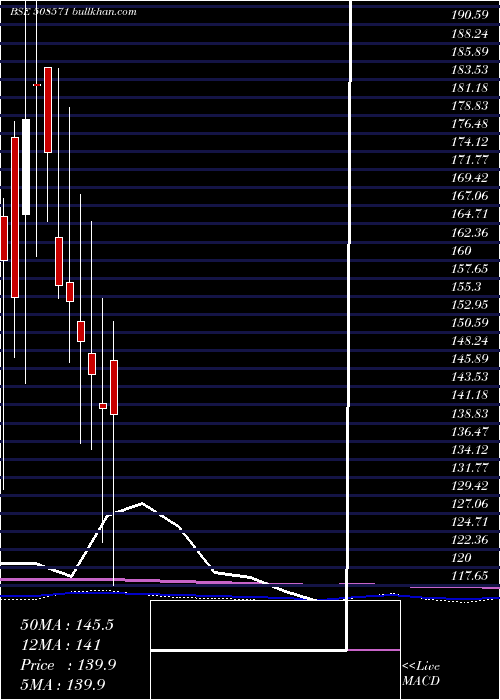Screen dimensions: 500x700
Task: Click the 185.89 price axis label
Action: (x=469, y=52)
